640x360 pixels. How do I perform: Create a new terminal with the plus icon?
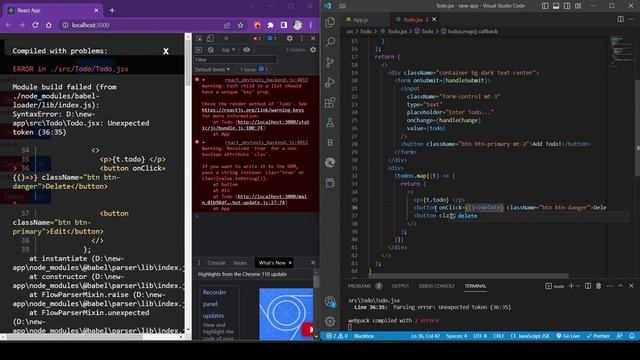(571, 286)
